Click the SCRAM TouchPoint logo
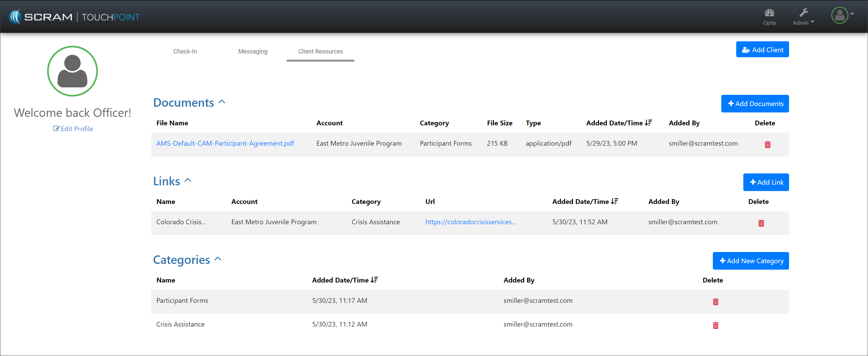The height and width of the screenshot is (356, 868). [x=74, y=17]
